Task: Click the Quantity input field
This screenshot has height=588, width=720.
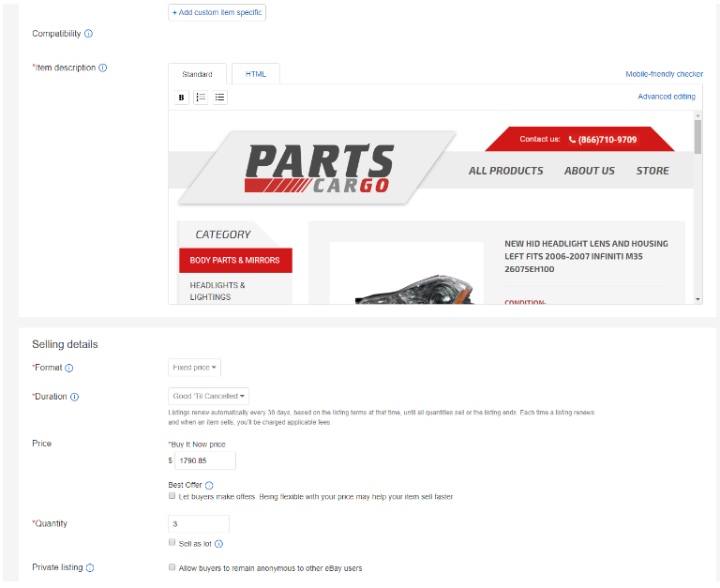Action: [199, 524]
